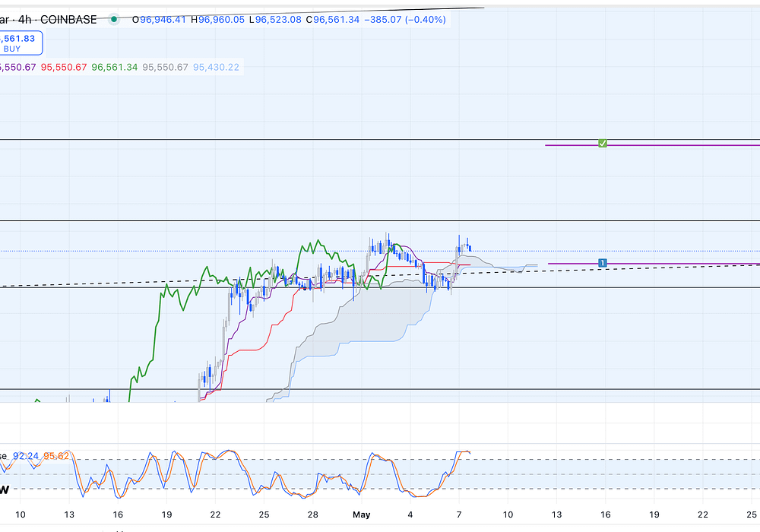Click the gray indicator value 95,550.67
760x532 pixels.
click(x=165, y=68)
